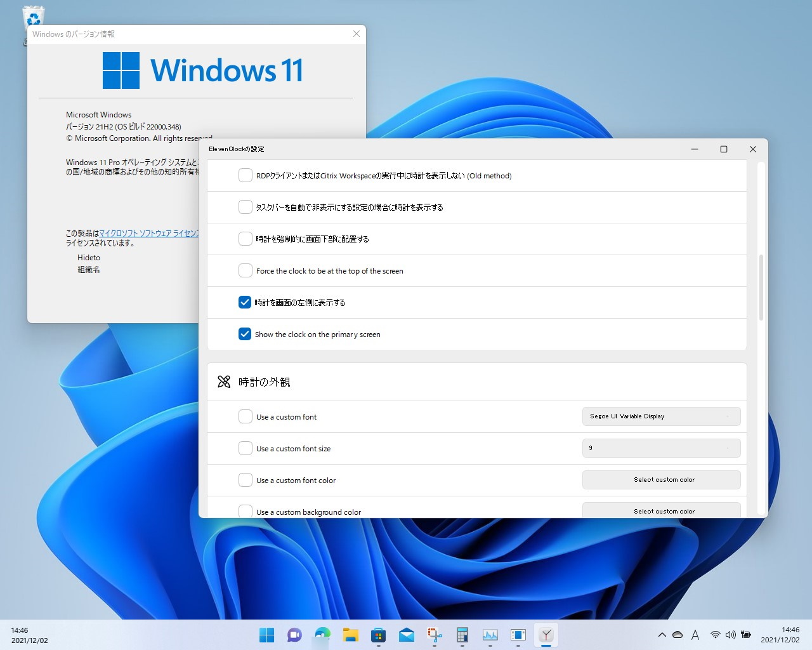Close the Windows version info dialog
Image resolution: width=812 pixels, height=650 pixels.
(356, 34)
